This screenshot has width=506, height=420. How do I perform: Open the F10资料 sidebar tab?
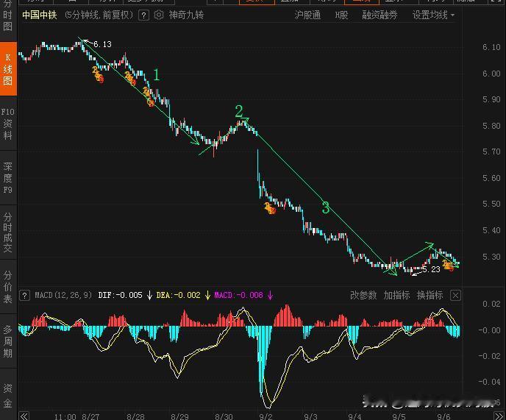tap(8, 124)
